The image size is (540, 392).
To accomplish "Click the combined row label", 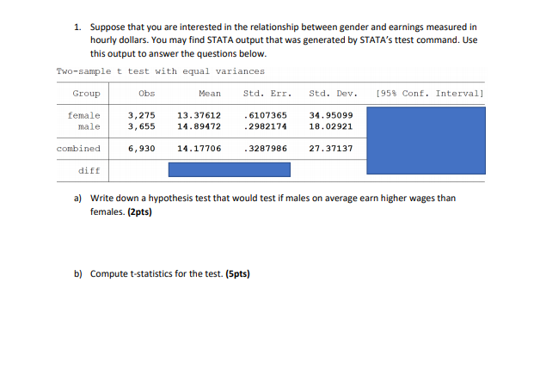I will point(78,149).
